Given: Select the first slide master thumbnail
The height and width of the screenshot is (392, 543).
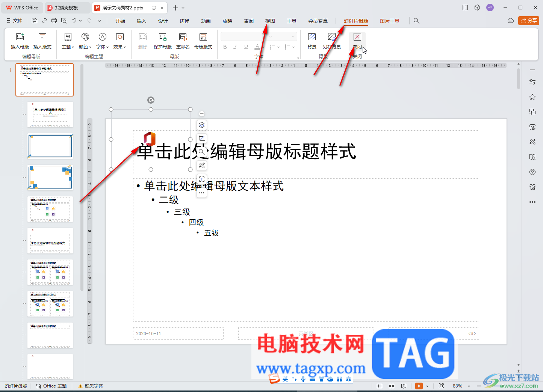Looking at the screenshot, I should click(x=44, y=80).
